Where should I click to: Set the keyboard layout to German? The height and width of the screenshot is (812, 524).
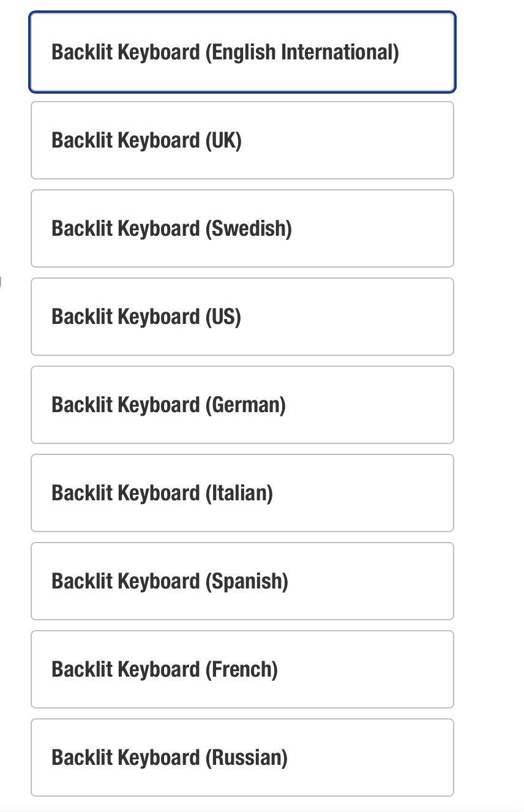tap(242, 405)
